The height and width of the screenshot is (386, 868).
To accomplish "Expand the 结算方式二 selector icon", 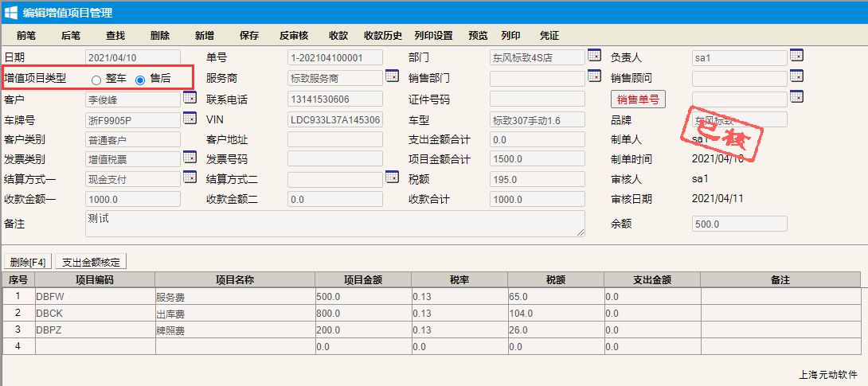I will tap(392, 177).
